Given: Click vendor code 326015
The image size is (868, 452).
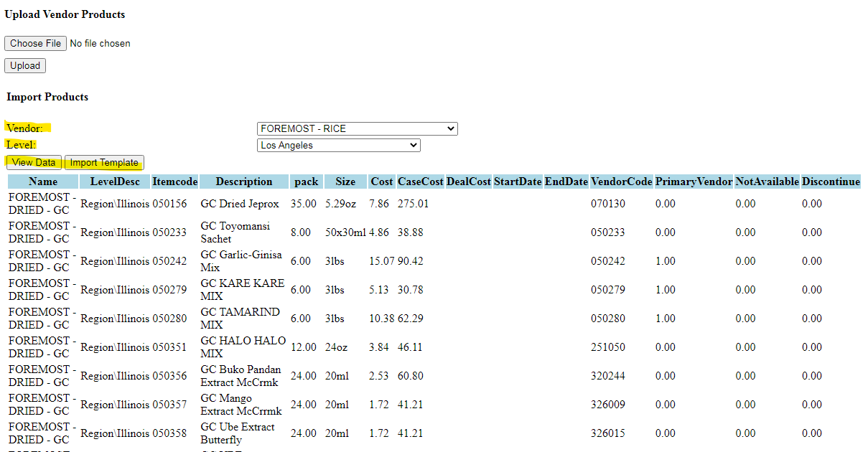Looking at the screenshot, I should [x=608, y=433].
